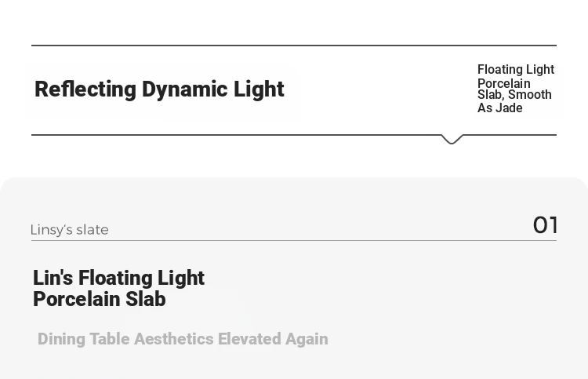Click 'Lin's' at start of card title
The height and width of the screenshot is (379, 588).
[53, 278]
